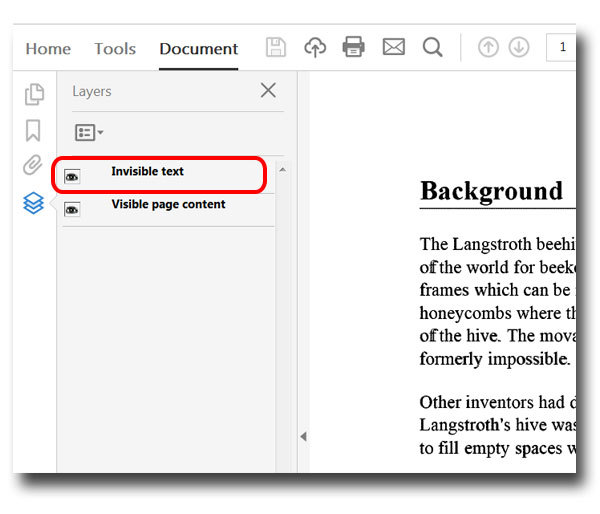
Task: Click paragraph starting 'Other inventors had'
Action: coord(497,425)
